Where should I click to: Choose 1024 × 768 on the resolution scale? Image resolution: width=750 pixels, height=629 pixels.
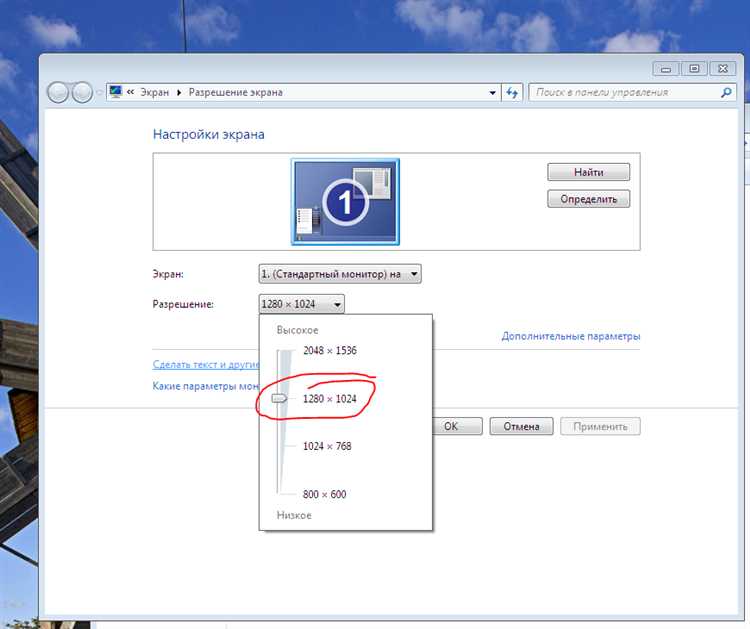coord(327,446)
